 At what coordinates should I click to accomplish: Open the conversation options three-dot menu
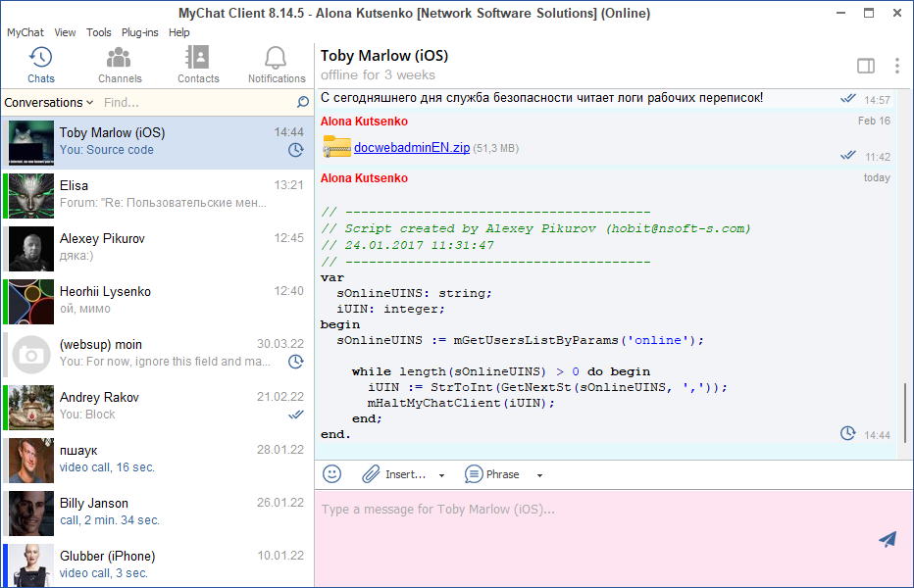[897, 66]
